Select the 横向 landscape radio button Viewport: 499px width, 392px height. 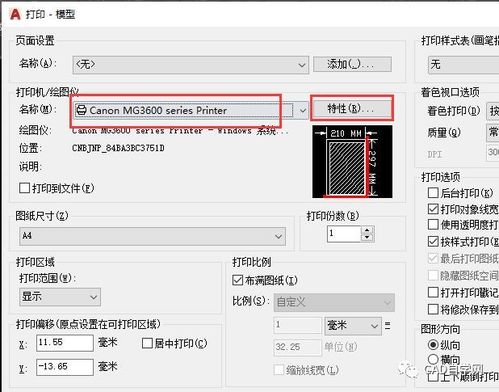coord(433,359)
